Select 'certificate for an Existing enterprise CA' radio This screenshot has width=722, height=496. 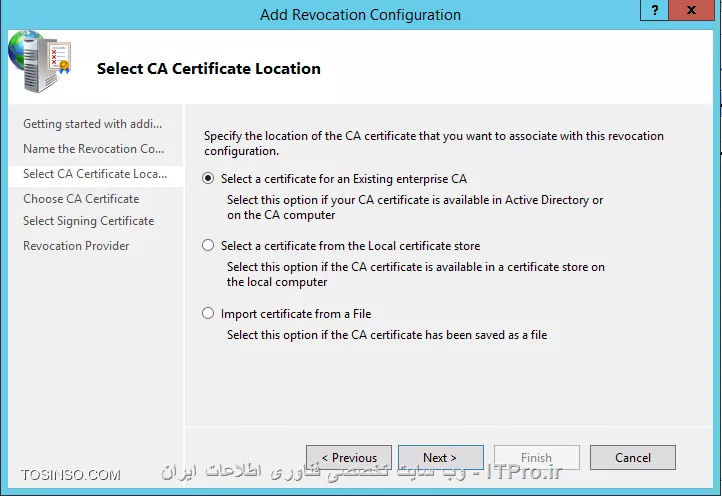click(x=208, y=179)
